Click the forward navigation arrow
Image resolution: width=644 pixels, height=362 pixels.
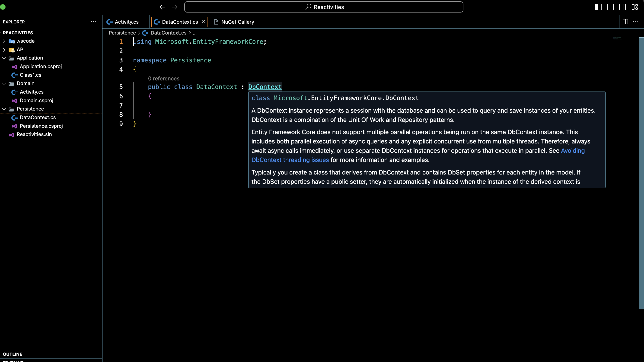click(175, 7)
